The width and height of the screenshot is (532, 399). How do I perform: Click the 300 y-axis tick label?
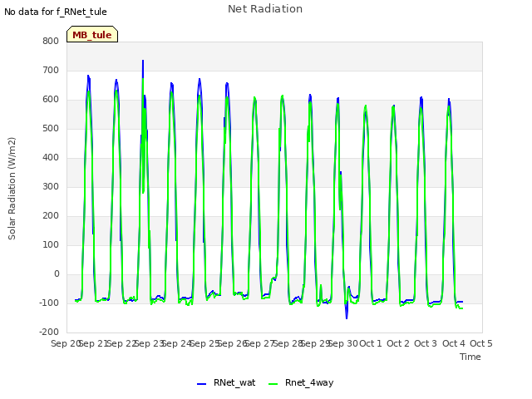coord(51,186)
